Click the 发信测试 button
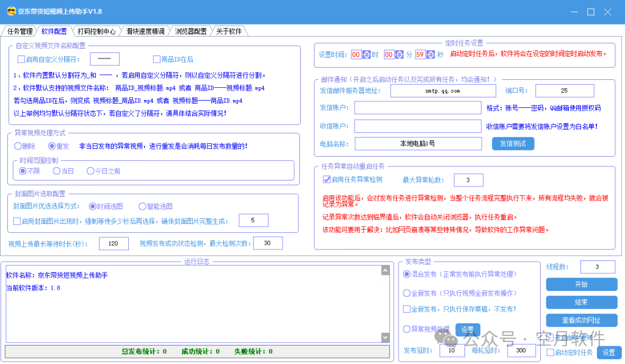625x364 pixels. pyautogui.click(x=513, y=144)
